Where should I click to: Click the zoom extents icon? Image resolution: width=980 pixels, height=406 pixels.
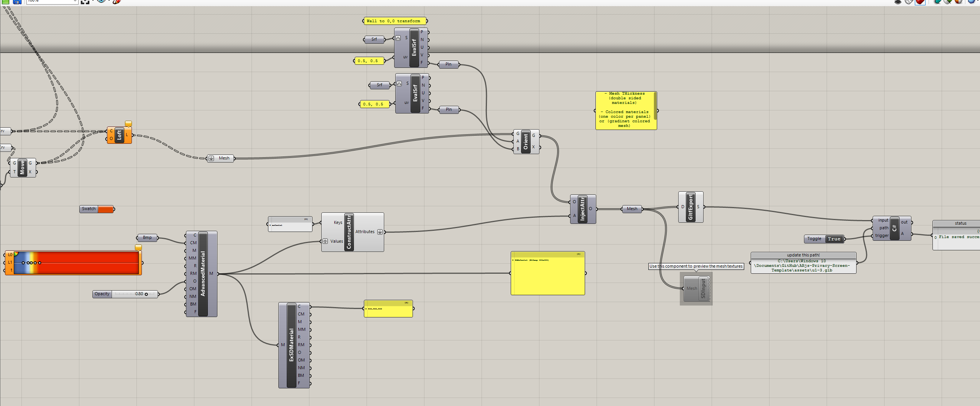(85, 2)
